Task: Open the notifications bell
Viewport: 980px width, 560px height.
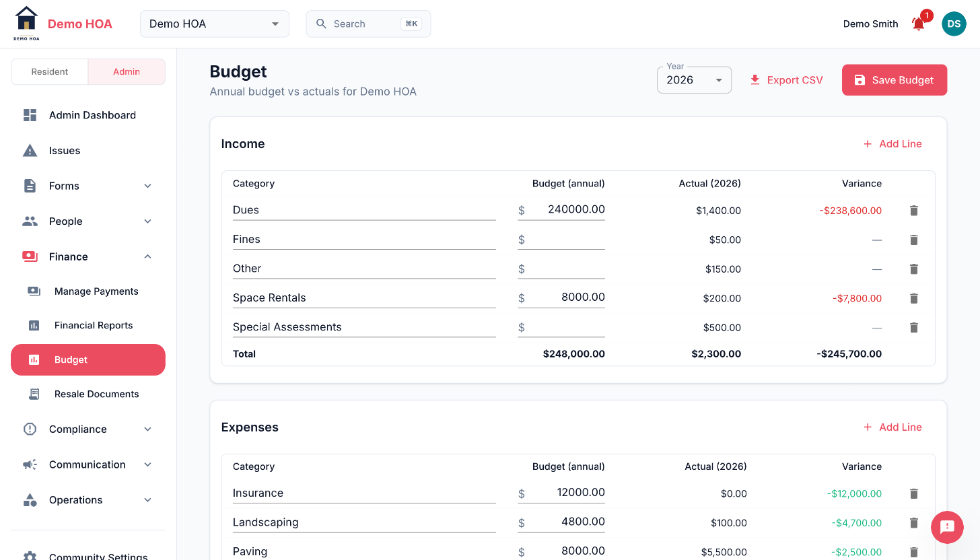Action: tap(919, 24)
